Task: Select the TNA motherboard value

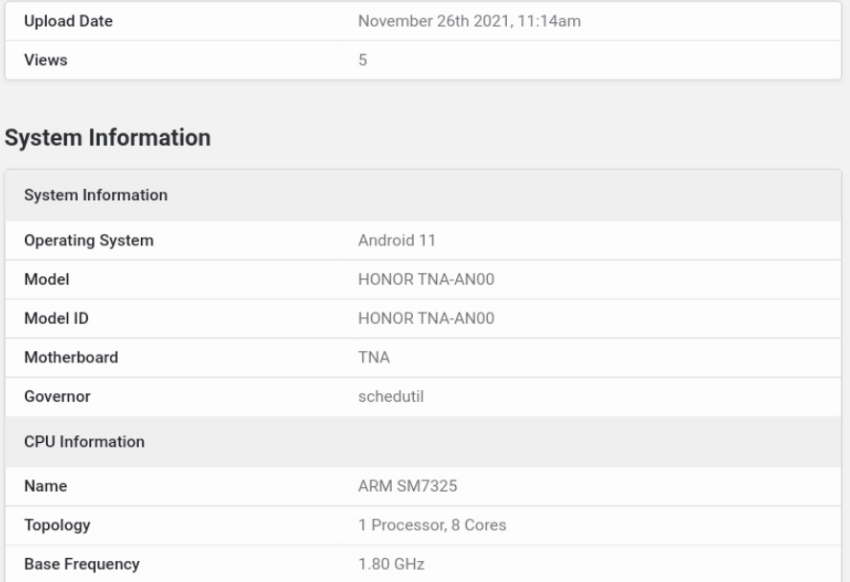Action: click(374, 358)
